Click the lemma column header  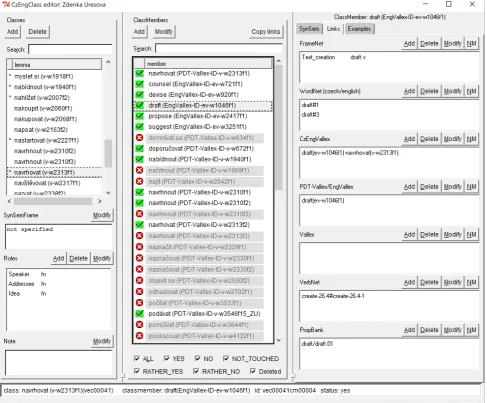coord(57,65)
